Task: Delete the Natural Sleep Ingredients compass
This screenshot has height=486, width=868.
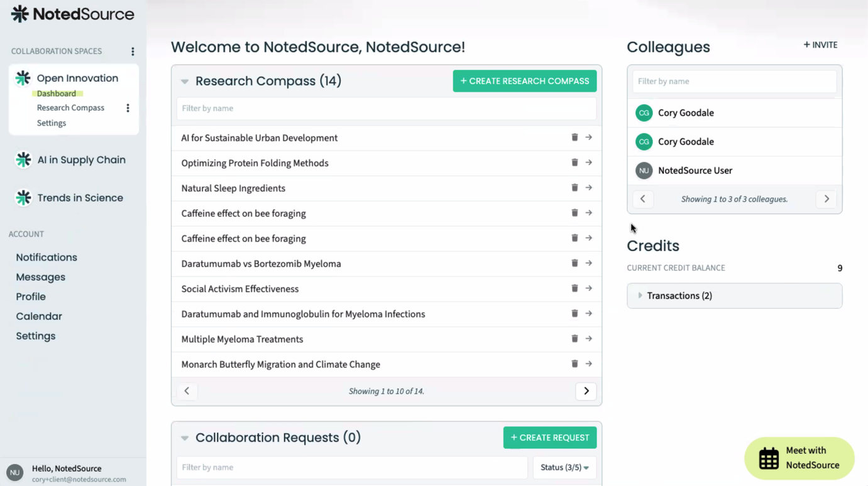Action: [x=574, y=188]
